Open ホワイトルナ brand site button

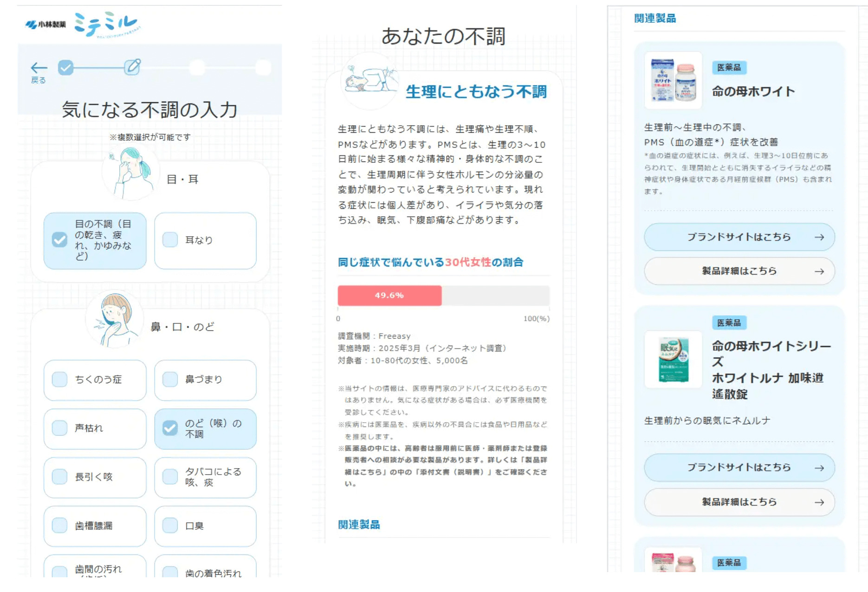coord(739,468)
